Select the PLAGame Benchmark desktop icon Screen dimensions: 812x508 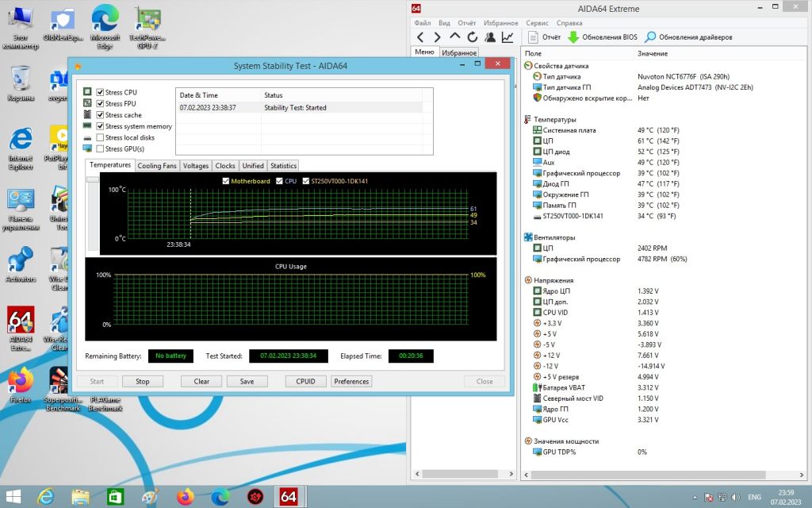[105, 403]
